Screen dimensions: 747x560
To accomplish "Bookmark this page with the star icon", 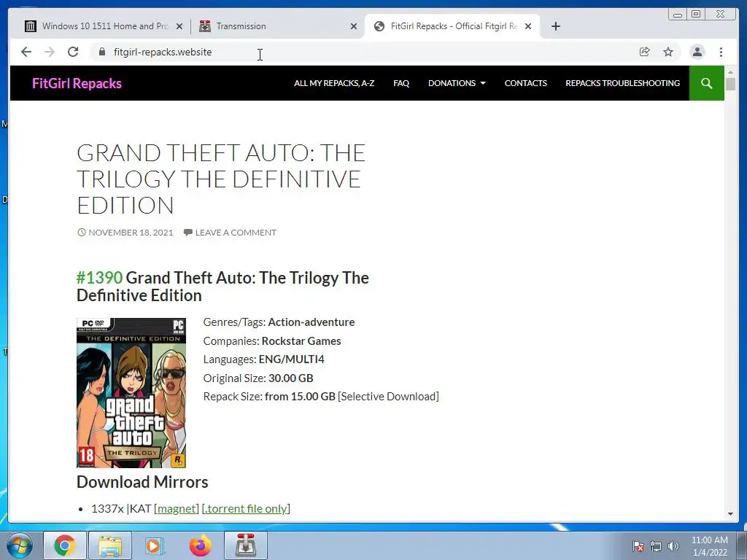I will pyautogui.click(x=668, y=52).
